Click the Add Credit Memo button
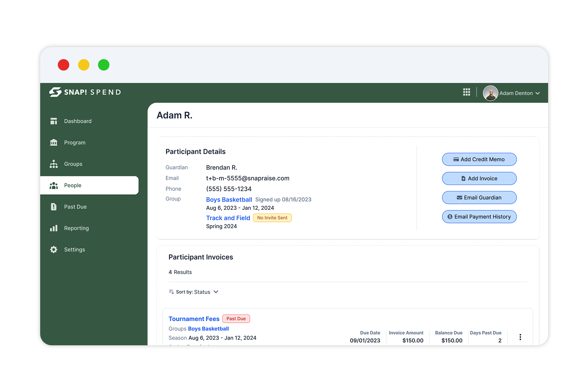Image resolution: width=588 pixels, height=392 pixels. 479,159
